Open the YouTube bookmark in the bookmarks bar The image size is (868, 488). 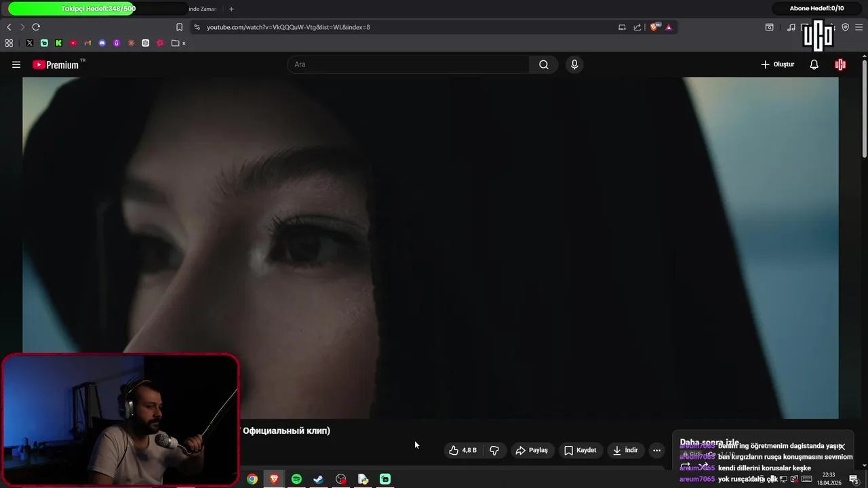click(73, 43)
